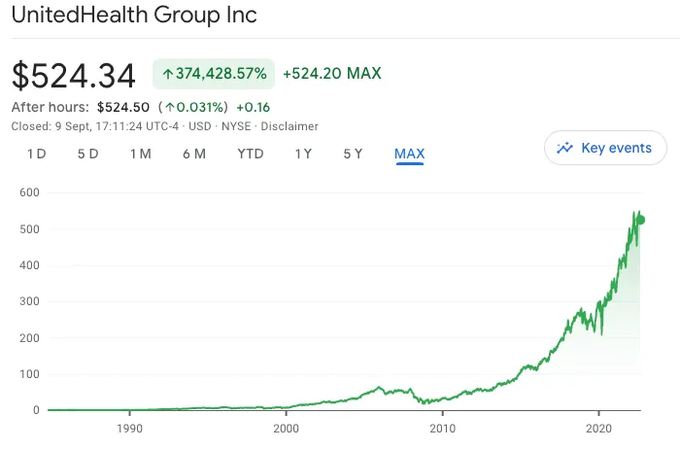680x449 pixels.
Task: Click the $524.34 current price
Action: [x=73, y=75]
